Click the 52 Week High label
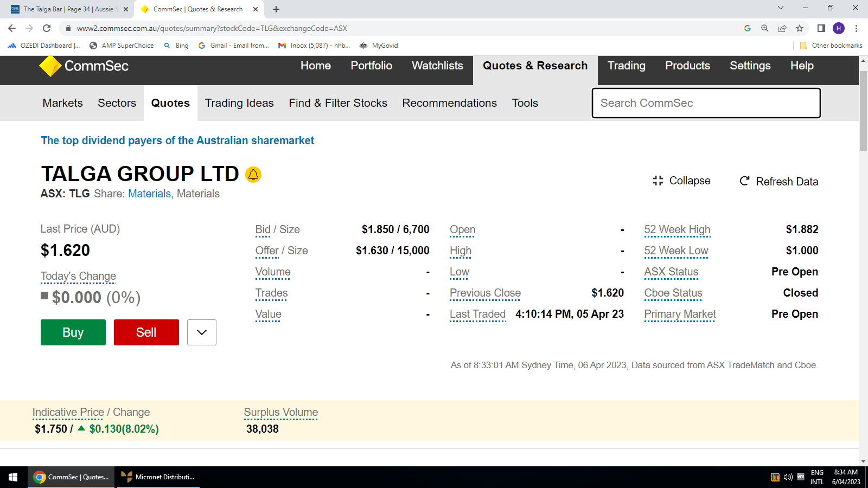This screenshot has height=488, width=868. pos(677,229)
